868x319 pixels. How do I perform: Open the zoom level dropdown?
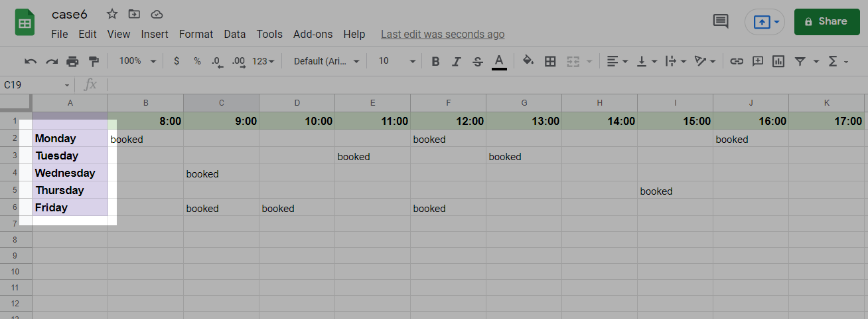coord(137,61)
